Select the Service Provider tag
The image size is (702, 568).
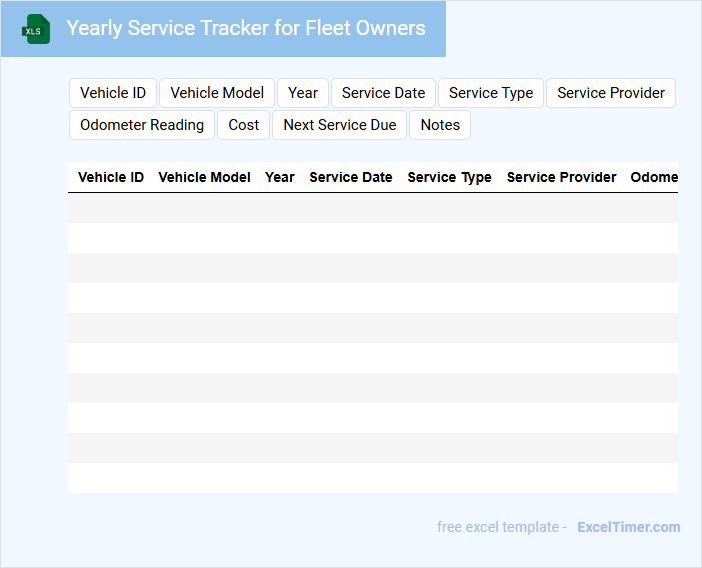tap(610, 93)
